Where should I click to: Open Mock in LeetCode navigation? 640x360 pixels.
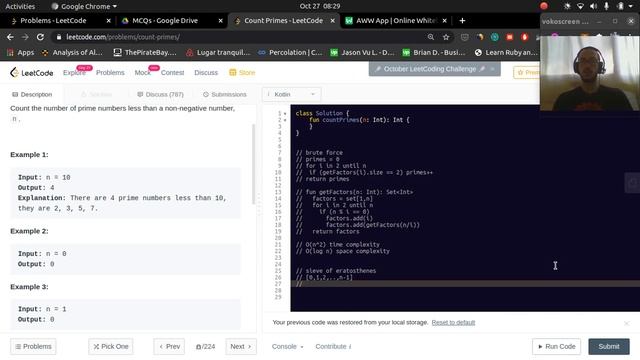coord(142,73)
